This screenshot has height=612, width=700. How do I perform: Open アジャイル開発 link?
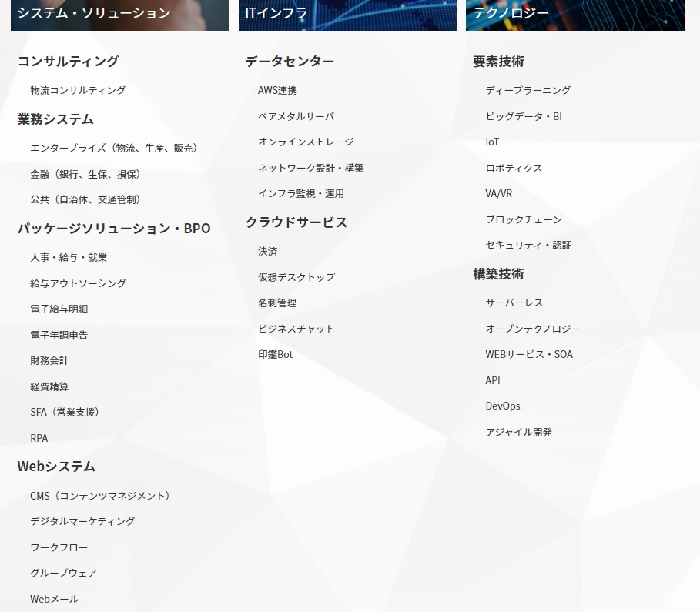tap(519, 432)
